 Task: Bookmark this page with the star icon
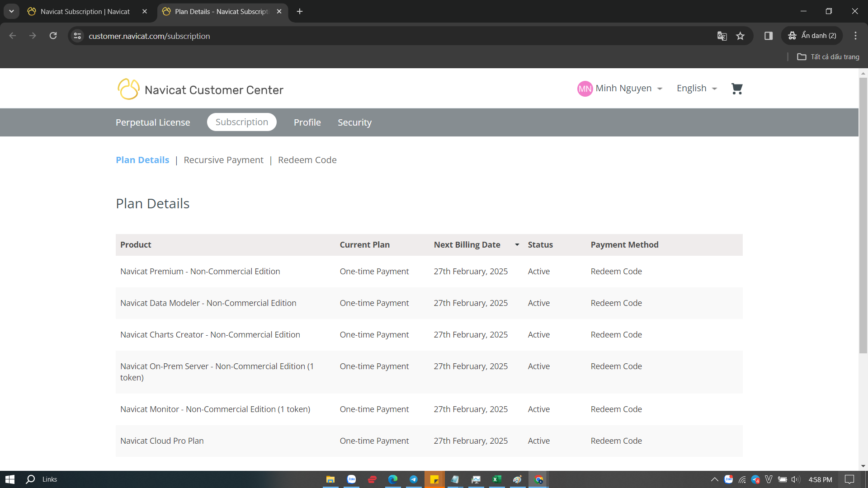pos(740,36)
